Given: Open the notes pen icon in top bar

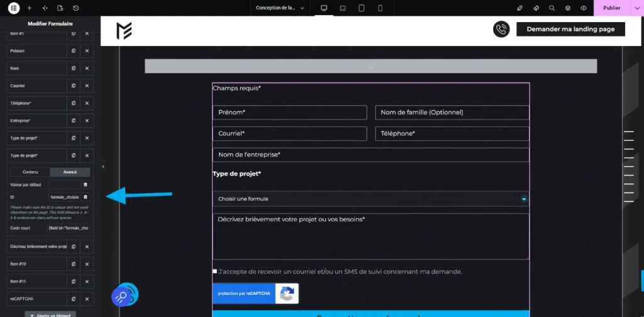Looking at the screenshot, I should click(x=519, y=8).
